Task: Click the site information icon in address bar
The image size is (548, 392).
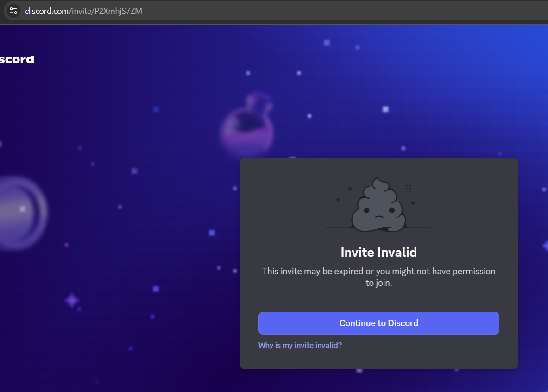Action: coord(13,11)
